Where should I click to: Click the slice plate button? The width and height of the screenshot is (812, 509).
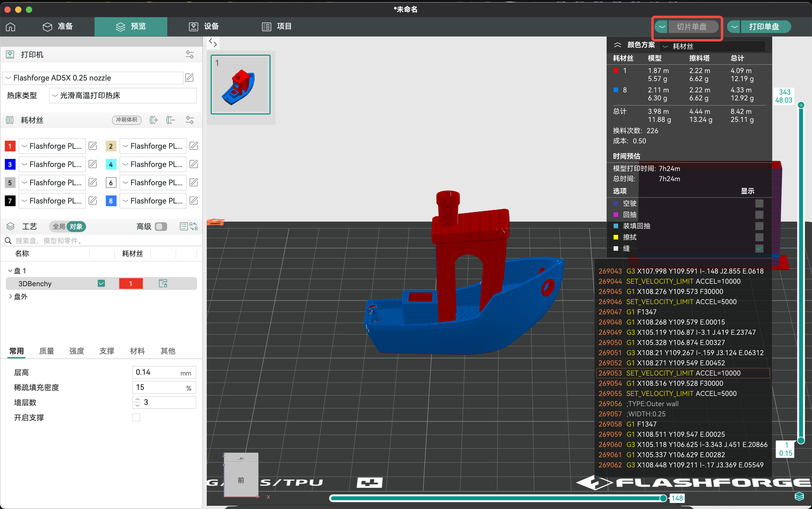pos(693,27)
